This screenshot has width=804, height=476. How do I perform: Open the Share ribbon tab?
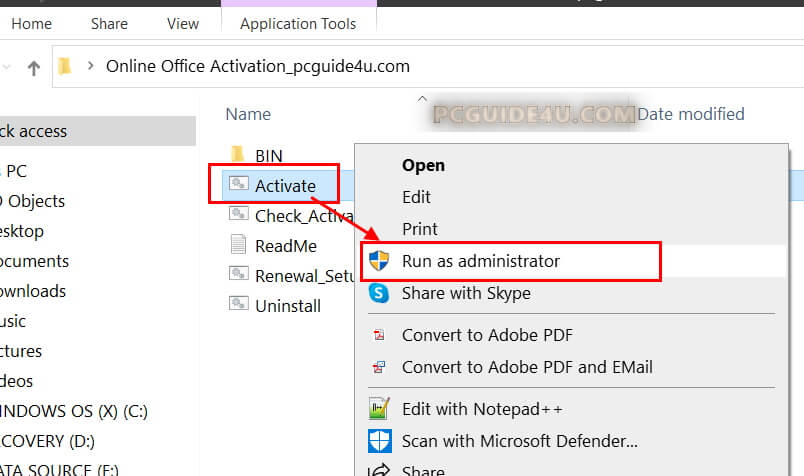click(x=109, y=23)
